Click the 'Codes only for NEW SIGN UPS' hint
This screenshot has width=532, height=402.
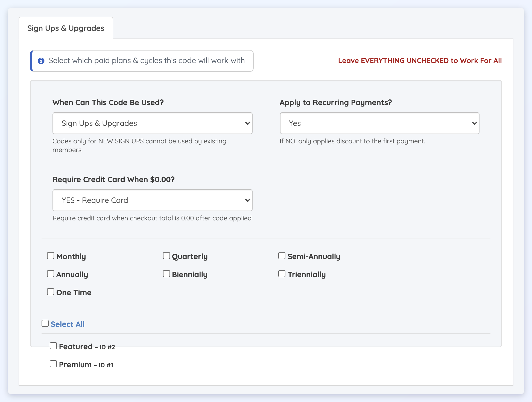point(139,146)
